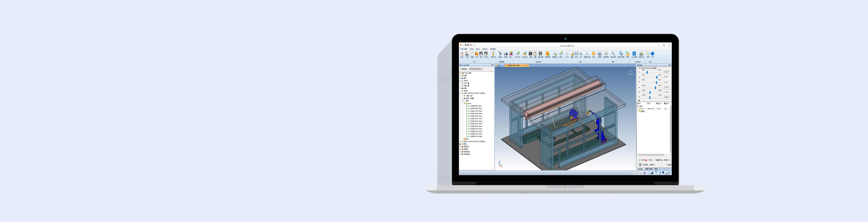This screenshot has width=868, height=222.
Task: Click the three-axis coordinate frame icon
Action: tap(587, 54)
